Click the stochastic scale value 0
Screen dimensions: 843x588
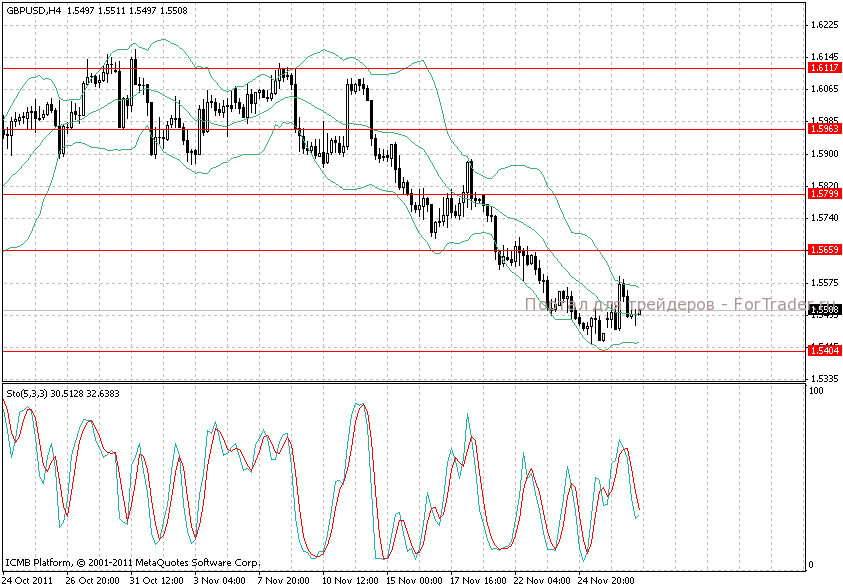[x=811, y=565]
